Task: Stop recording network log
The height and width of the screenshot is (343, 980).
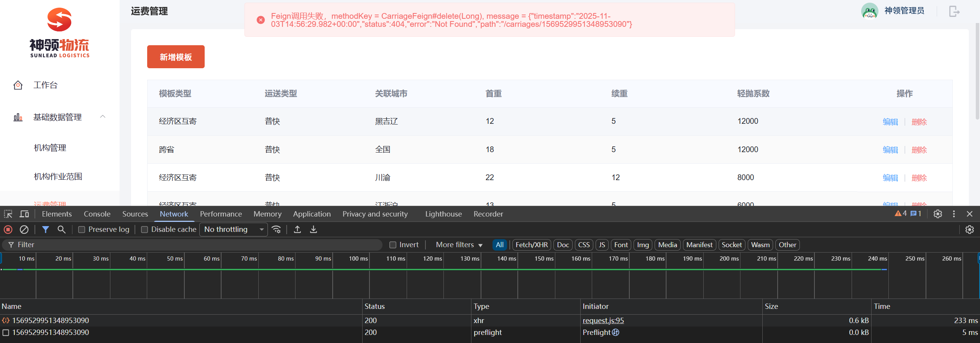Action: point(8,230)
